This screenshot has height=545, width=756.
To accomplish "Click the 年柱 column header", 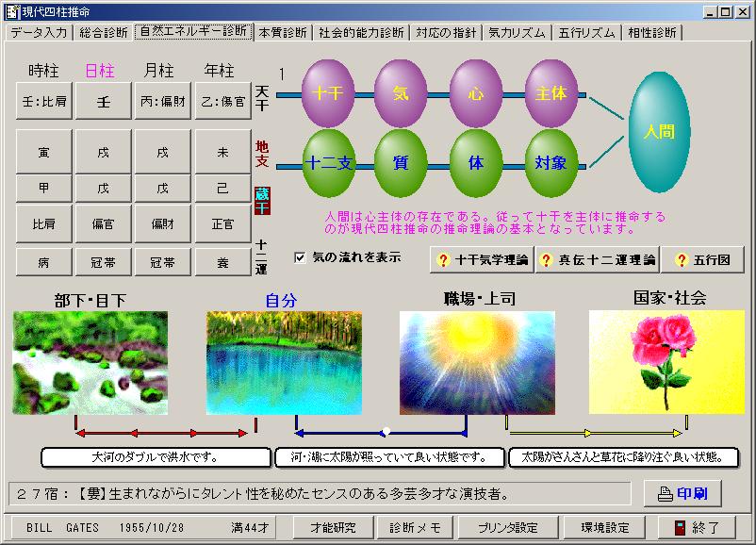I will pyautogui.click(x=219, y=71).
